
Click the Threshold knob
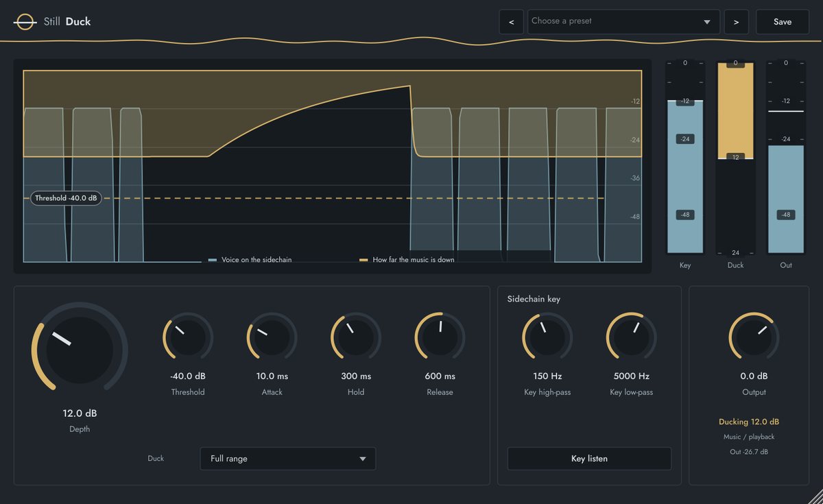188,338
